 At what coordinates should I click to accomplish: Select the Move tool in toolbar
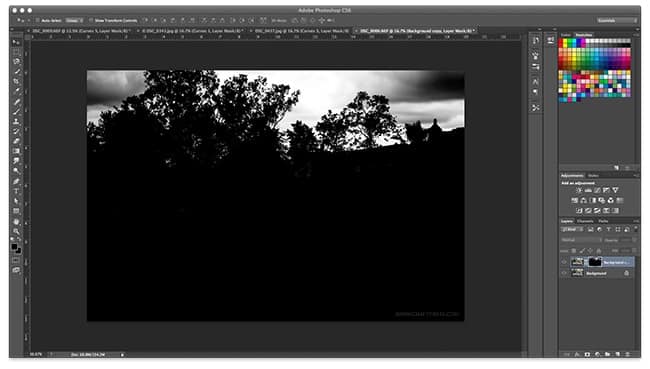tap(16, 42)
